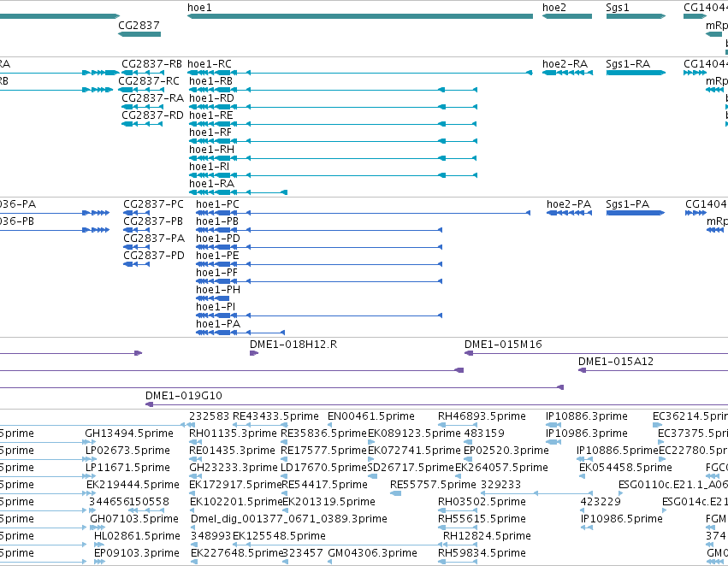Image resolution: width=728 pixels, height=566 pixels.
Task: Select the LP02673.5prime EST label
Action: point(127,451)
